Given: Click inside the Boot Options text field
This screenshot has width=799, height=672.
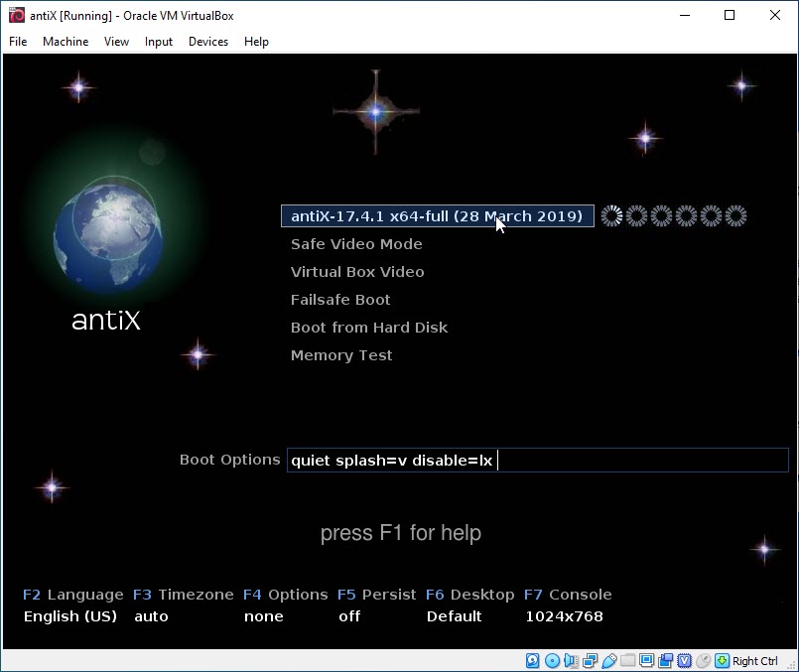Looking at the screenshot, I should [x=538, y=460].
